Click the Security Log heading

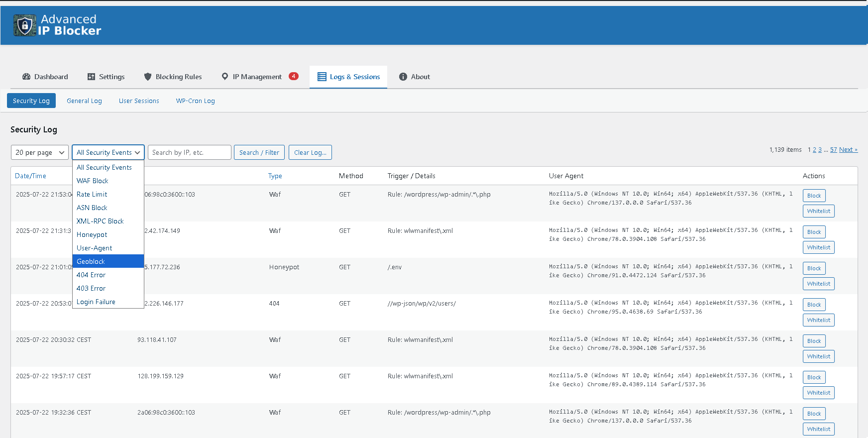coord(34,129)
